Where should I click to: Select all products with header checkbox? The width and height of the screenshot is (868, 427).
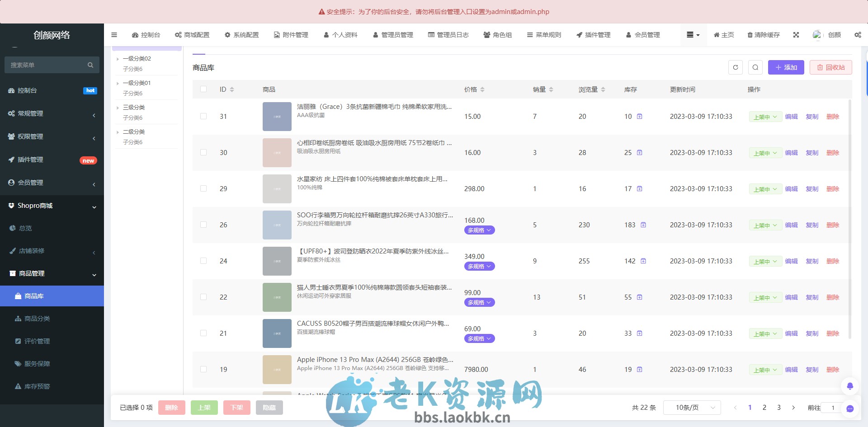point(203,89)
